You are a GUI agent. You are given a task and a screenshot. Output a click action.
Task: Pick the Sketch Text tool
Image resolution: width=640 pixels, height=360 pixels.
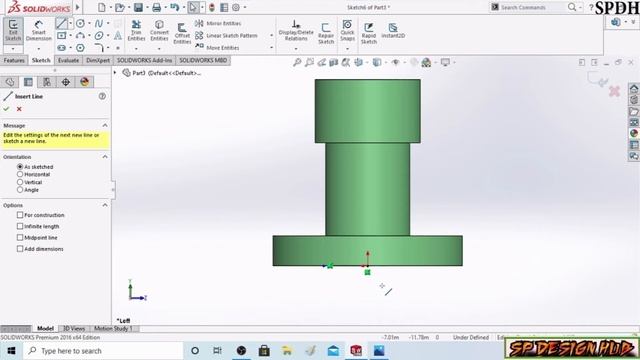(118, 36)
